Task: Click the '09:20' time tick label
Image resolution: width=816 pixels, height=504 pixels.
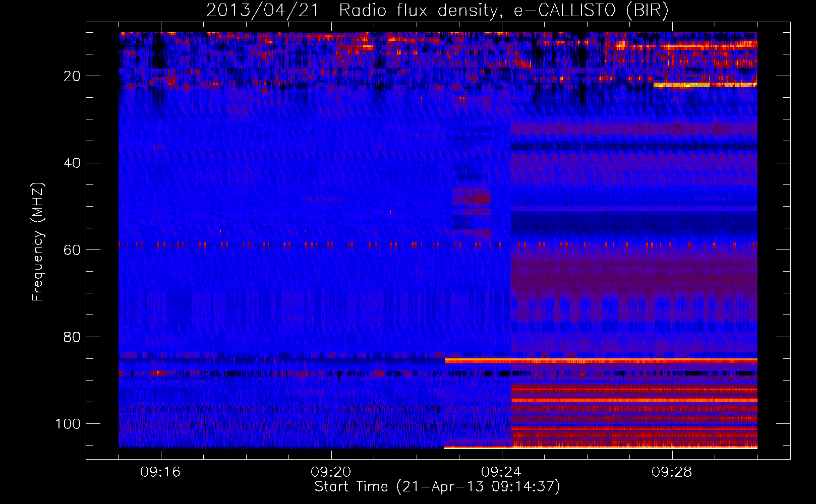Action: pos(331,472)
